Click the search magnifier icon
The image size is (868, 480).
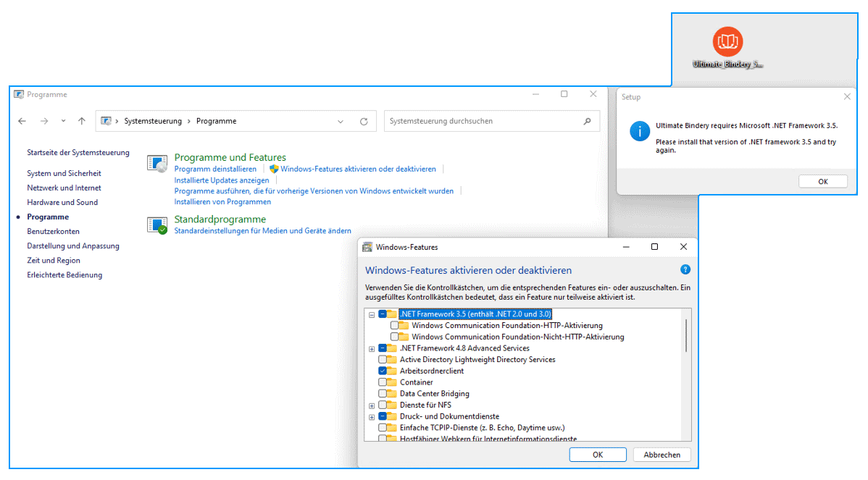click(x=587, y=122)
